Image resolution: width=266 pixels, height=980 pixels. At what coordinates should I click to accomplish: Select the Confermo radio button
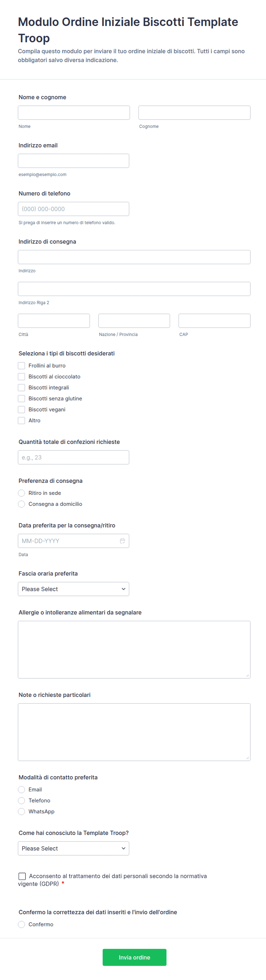(21, 924)
